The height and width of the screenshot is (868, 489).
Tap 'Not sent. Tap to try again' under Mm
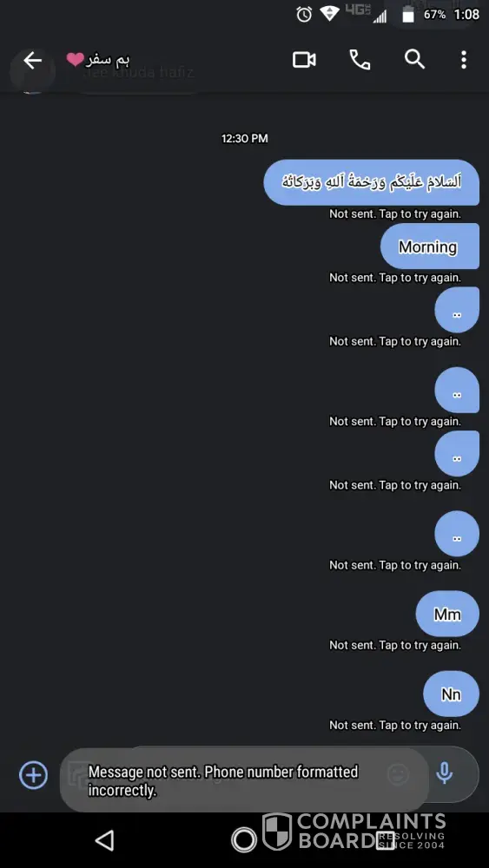pos(395,645)
